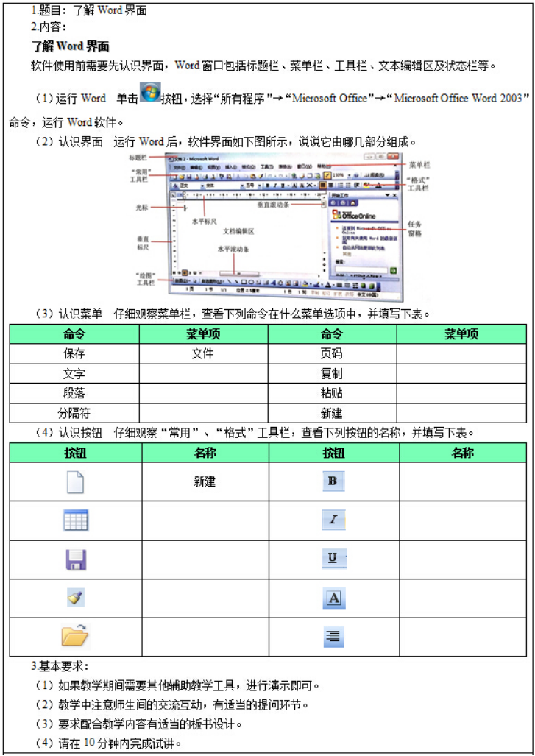The width and height of the screenshot is (535, 756).
Task: Click the 分隔符 command cell
Action: click(74, 413)
